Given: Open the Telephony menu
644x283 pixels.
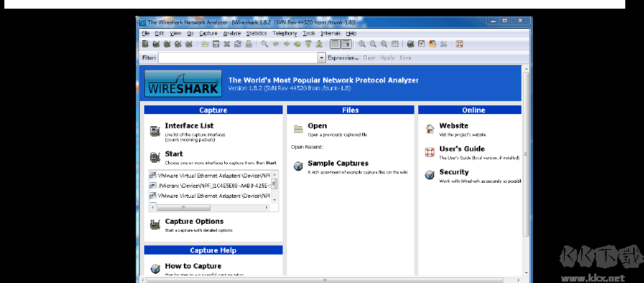Looking at the screenshot, I should 285,33.
